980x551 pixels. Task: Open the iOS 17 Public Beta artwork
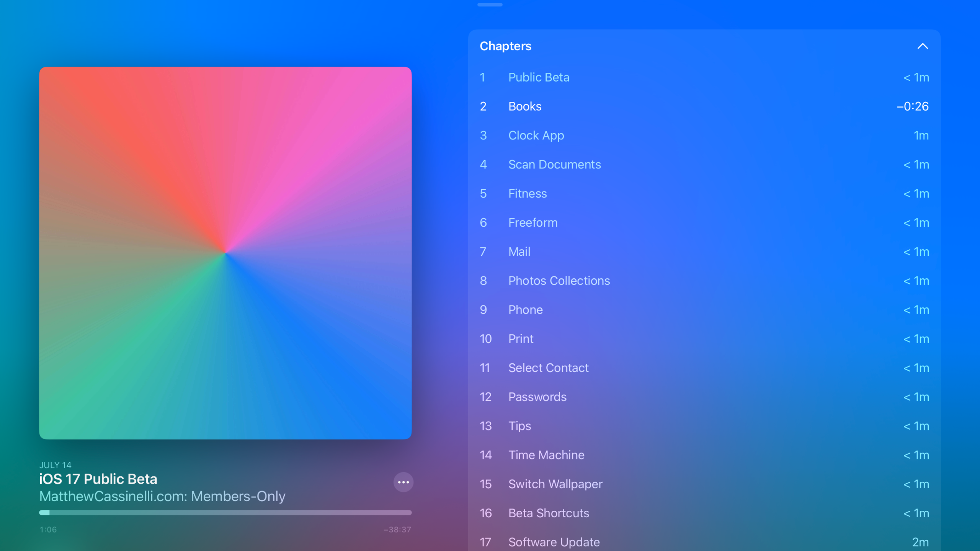click(x=225, y=253)
